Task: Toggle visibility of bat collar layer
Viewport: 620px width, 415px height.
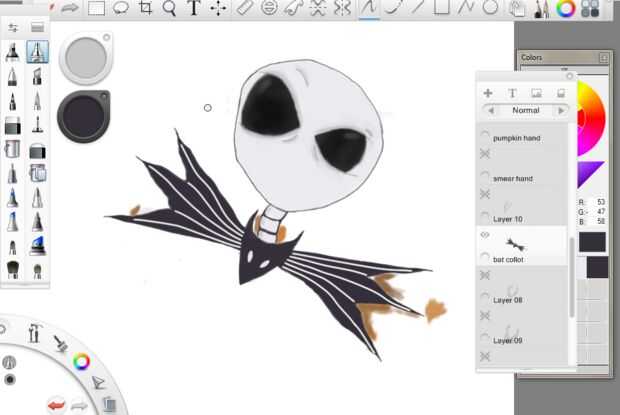Action: pyautogui.click(x=485, y=235)
